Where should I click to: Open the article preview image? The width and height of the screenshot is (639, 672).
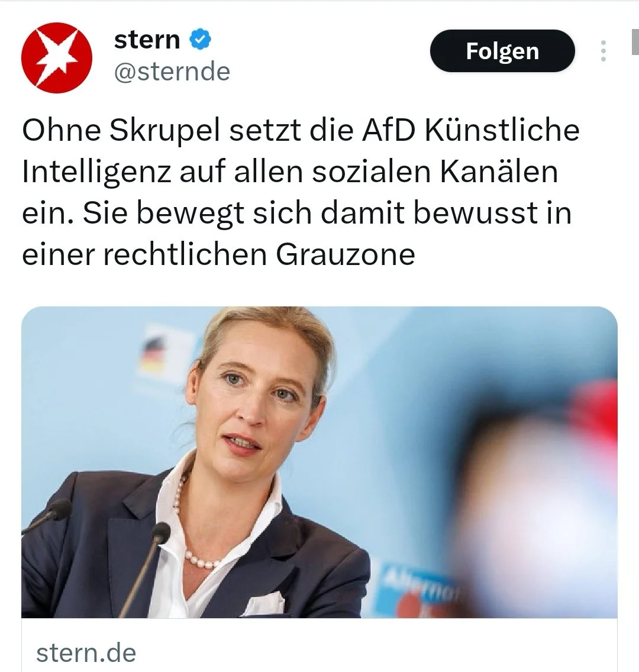pyautogui.click(x=319, y=462)
